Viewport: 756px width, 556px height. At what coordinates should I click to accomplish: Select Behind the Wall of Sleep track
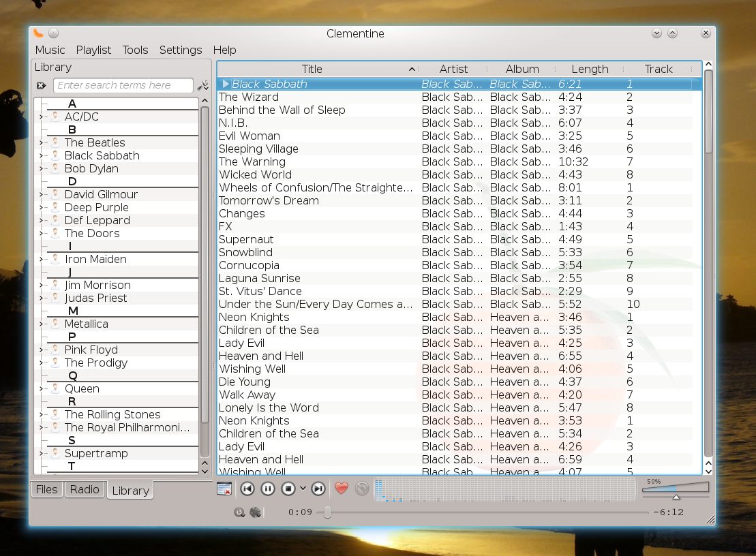click(455, 110)
